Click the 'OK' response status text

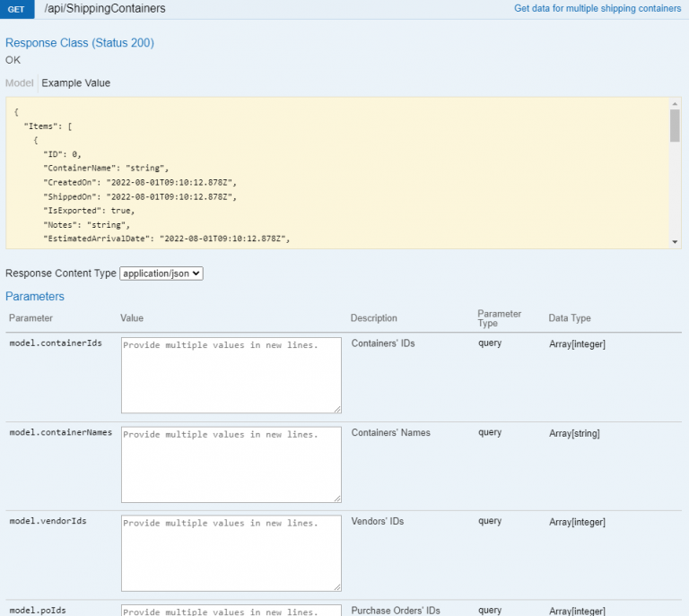(x=13, y=60)
